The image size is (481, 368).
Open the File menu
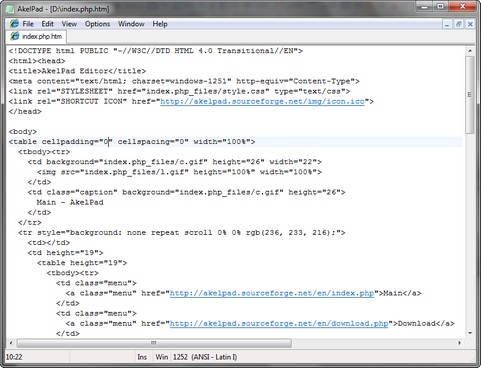28,24
